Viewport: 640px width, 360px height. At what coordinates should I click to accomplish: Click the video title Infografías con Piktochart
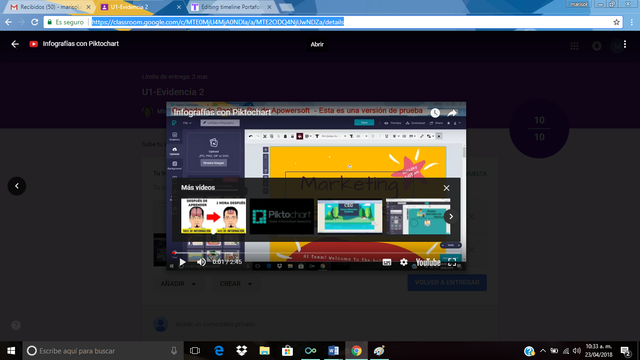click(222, 112)
